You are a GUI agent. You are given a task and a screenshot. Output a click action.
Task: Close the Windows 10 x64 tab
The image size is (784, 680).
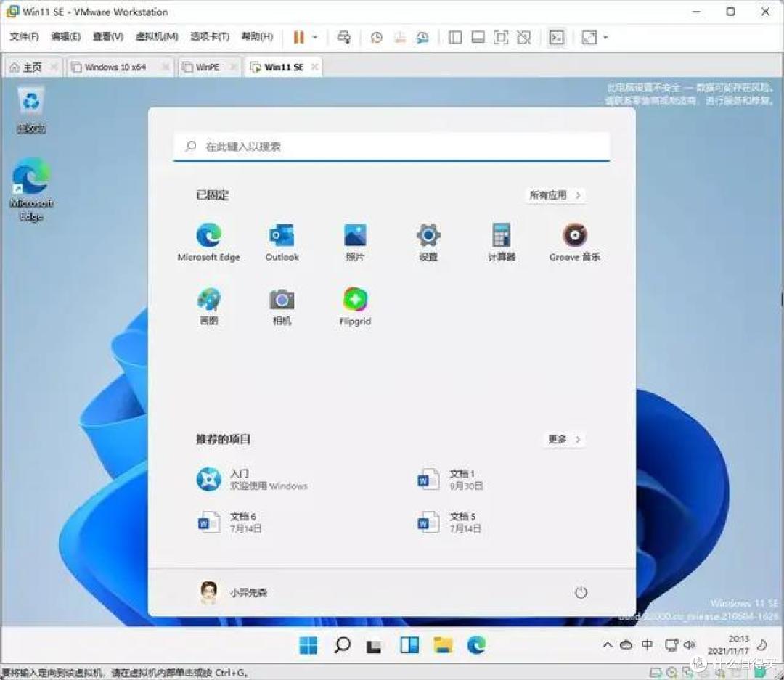point(166,67)
